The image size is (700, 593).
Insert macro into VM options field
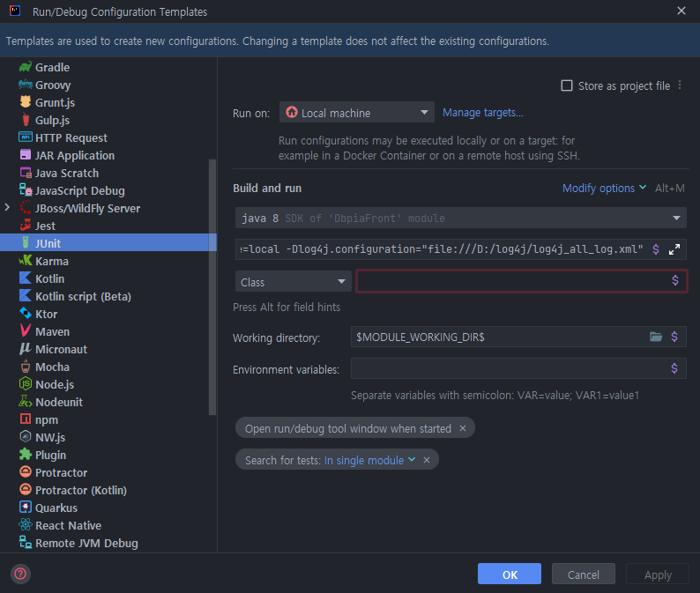click(656, 249)
